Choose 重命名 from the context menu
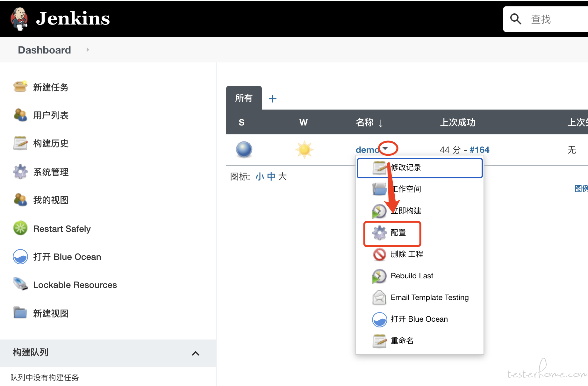This screenshot has width=588, height=386. [x=419, y=341]
